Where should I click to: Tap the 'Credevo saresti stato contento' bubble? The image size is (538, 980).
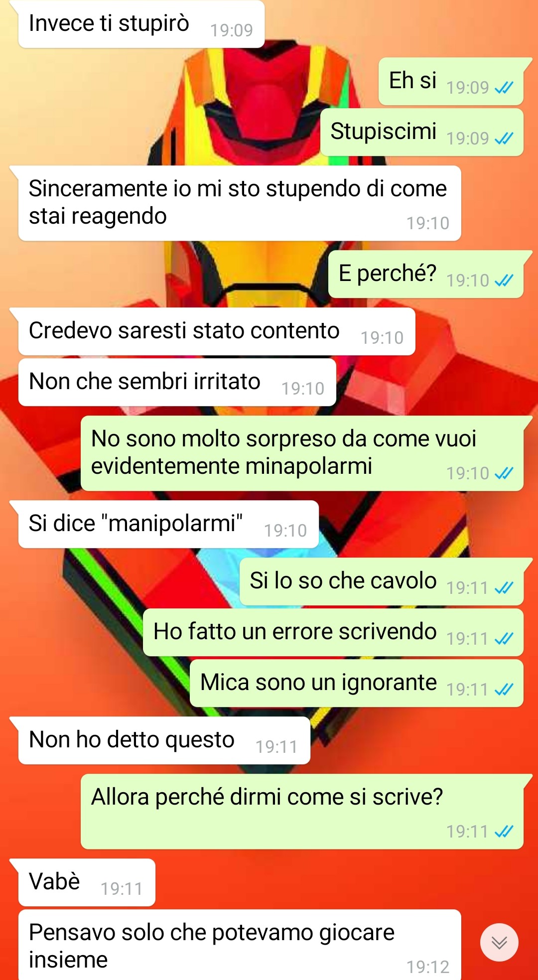click(217, 332)
